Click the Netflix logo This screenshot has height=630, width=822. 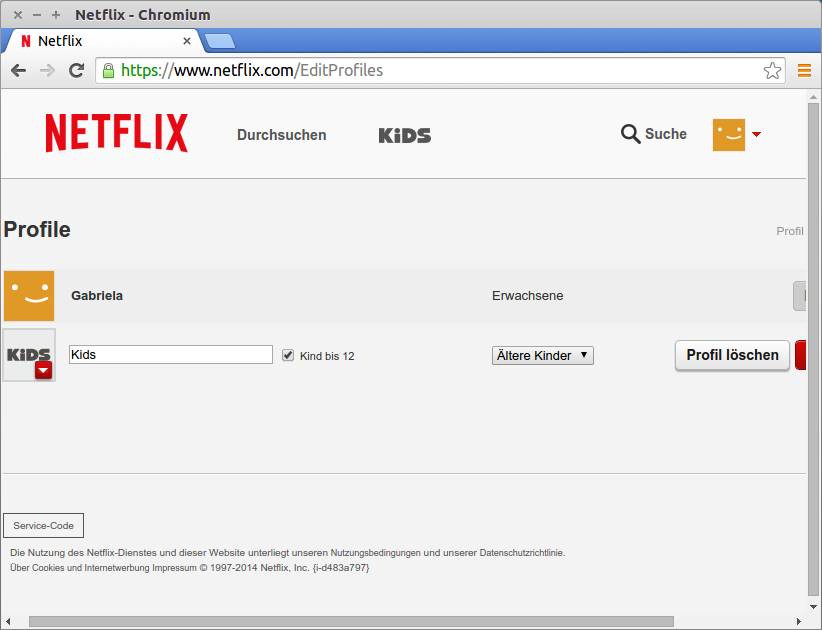116,133
